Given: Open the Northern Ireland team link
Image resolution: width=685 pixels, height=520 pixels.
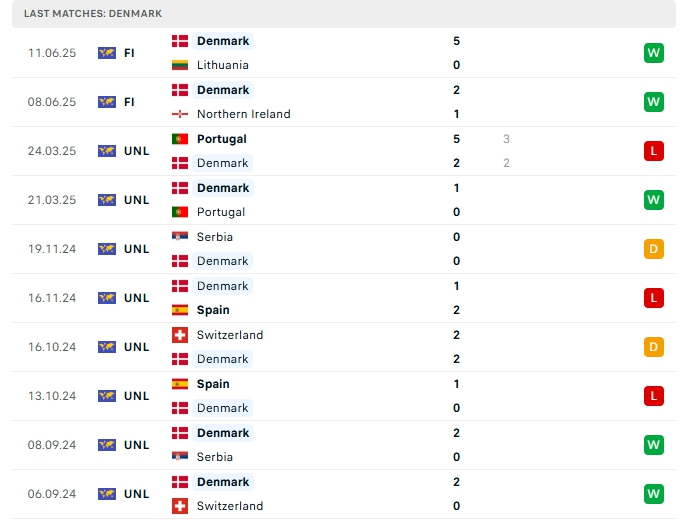Looking at the screenshot, I should tap(243, 114).
